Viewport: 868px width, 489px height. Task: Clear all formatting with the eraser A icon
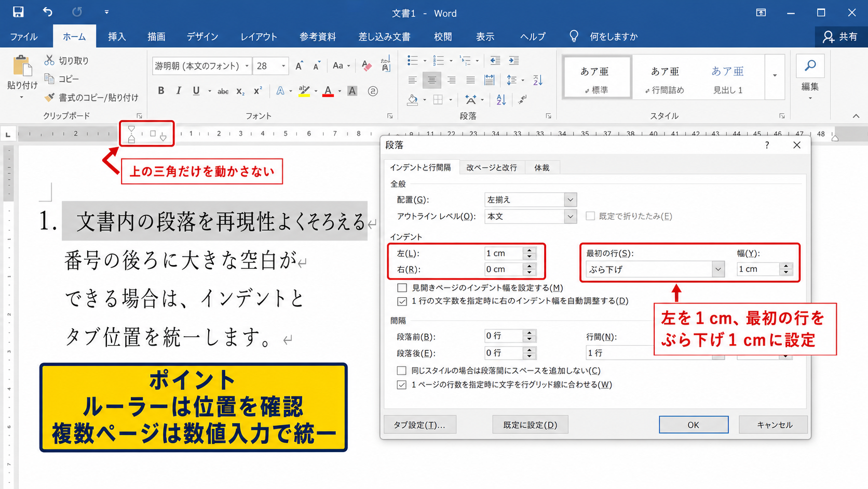point(367,66)
